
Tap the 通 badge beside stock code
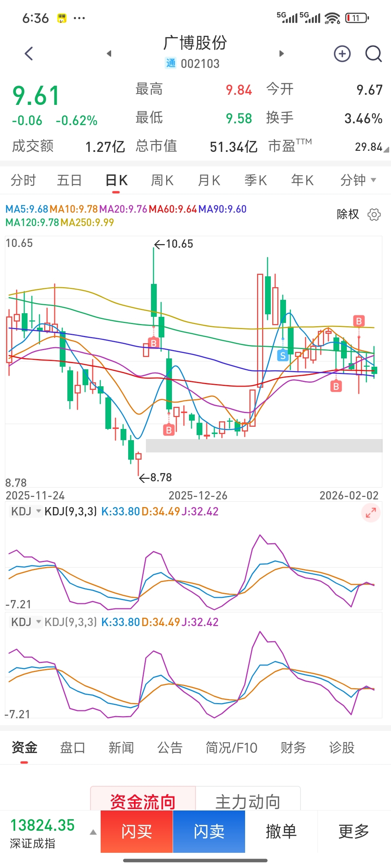[171, 63]
